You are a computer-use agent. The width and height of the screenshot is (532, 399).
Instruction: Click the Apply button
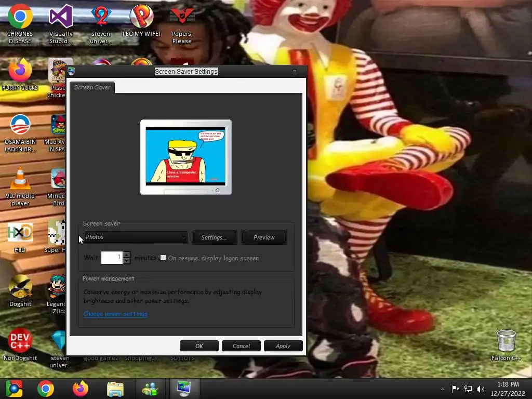tap(283, 345)
